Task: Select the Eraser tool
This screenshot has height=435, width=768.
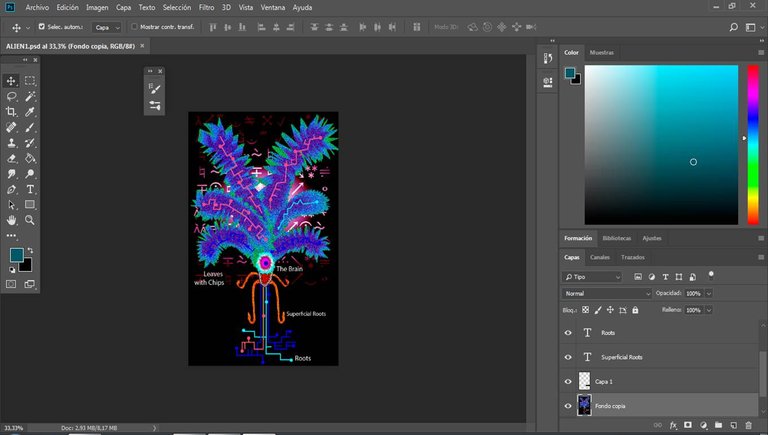Action: click(11, 158)
